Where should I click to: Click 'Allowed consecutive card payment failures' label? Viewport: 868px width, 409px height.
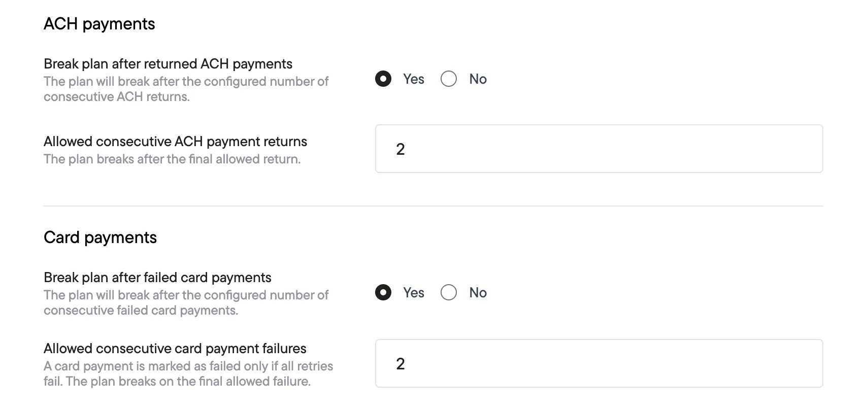[175, 349]
